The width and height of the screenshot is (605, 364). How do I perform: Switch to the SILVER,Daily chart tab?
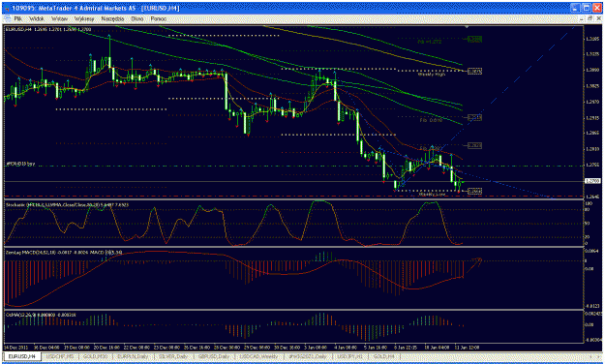click(x=173, y=356)
